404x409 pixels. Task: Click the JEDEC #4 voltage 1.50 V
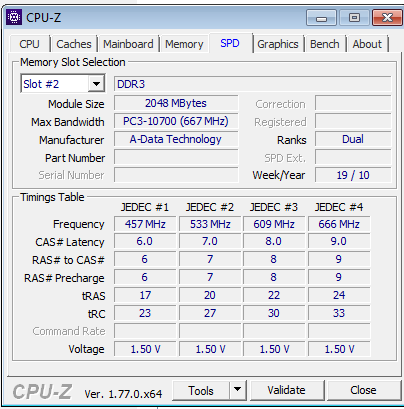[339, 349]
